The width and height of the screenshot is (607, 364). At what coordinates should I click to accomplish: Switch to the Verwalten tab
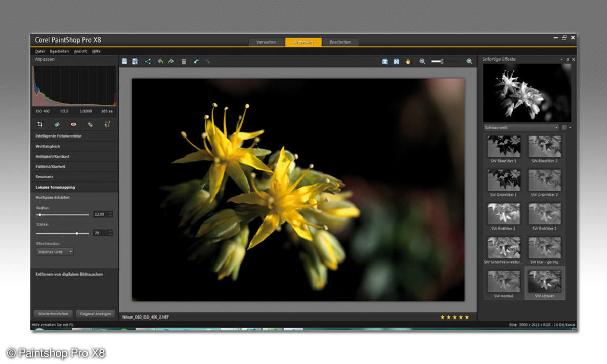(x=267, y=42)
